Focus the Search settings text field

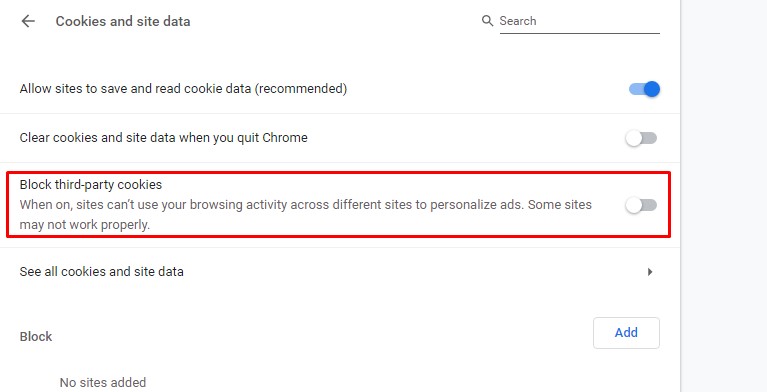(579, 21)
